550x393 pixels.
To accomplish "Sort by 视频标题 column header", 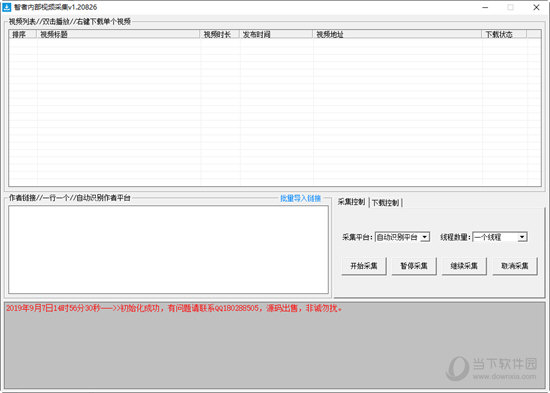I will [x=118, y=34].
